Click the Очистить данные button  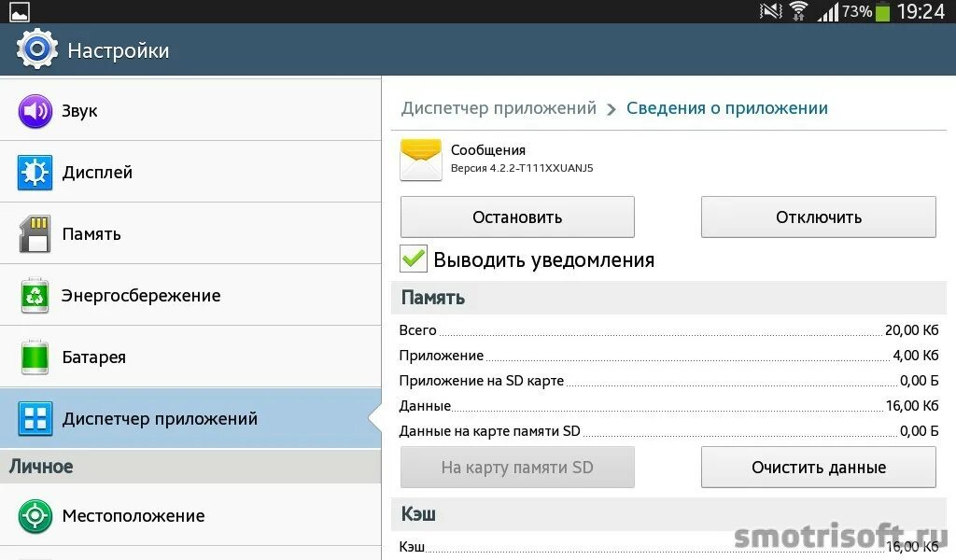point(818,468)
